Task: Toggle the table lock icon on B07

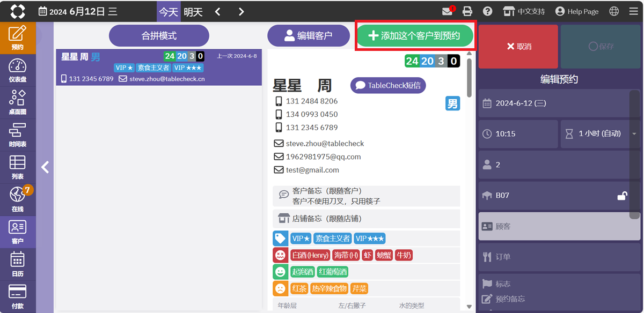Action: pyautogui.click(x=623, y=196)
